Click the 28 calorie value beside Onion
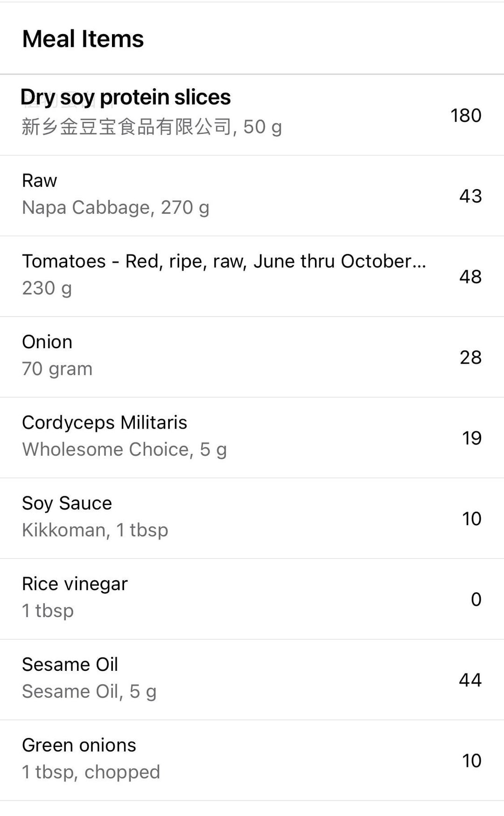 [470, 358]
